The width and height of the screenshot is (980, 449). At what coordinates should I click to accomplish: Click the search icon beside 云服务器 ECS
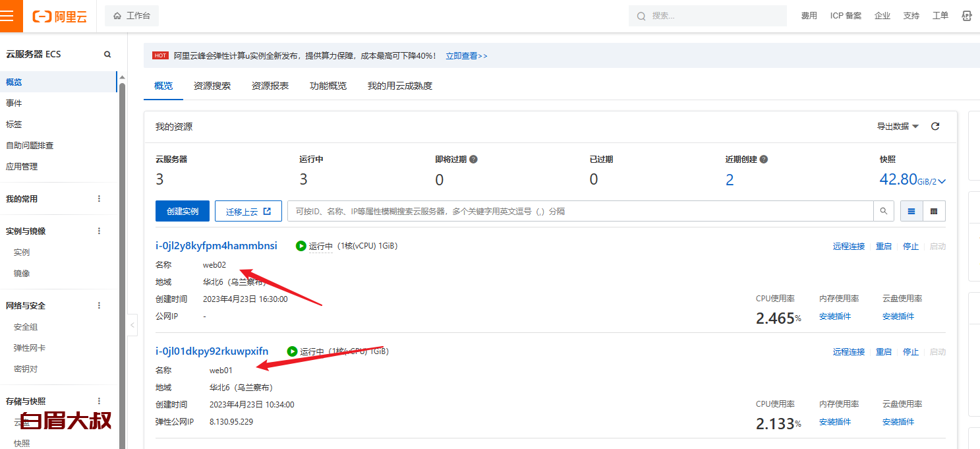(x=107, y=54)
